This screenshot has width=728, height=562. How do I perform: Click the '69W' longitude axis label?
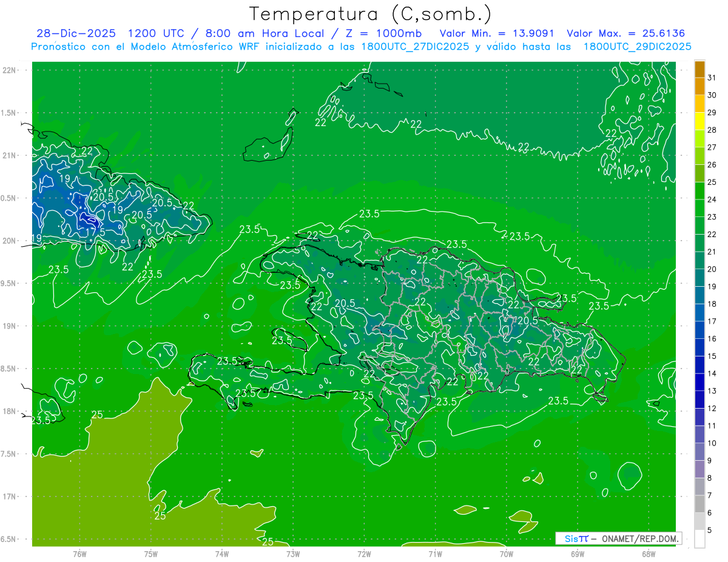578,554
